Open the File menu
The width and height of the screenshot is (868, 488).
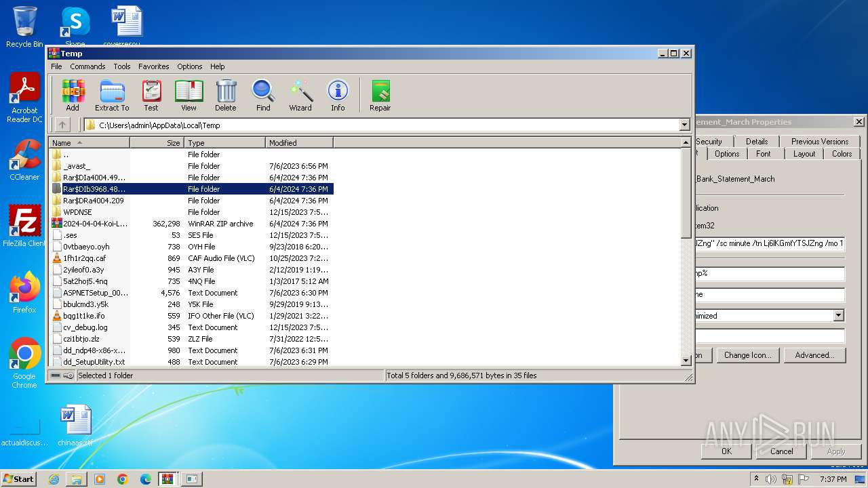[56, 66]
